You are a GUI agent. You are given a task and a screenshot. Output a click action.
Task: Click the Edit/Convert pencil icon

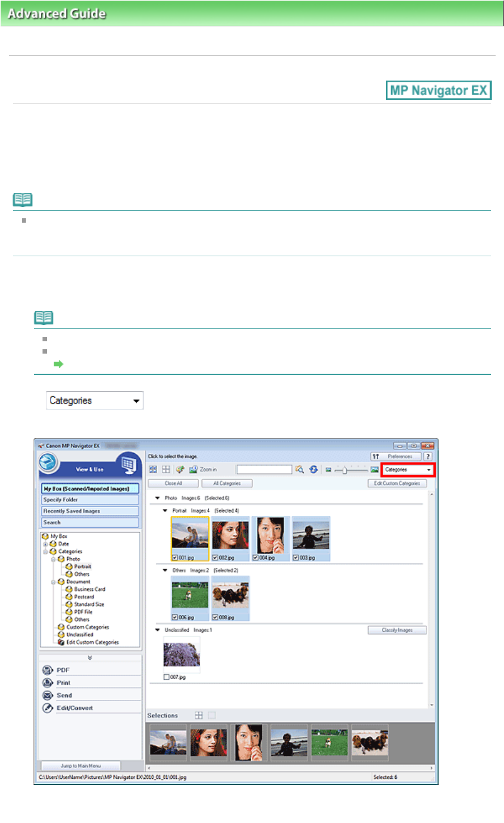point(48,708)
